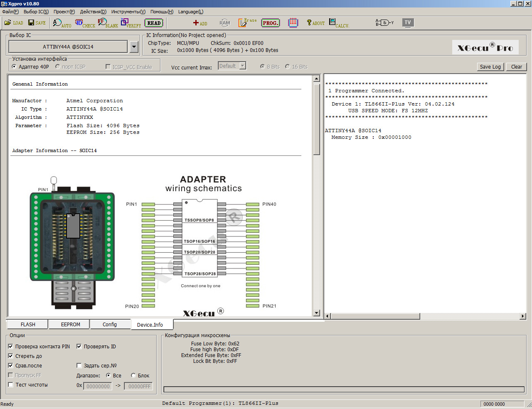The width and height of the screenshot is (532, 409).
Task: Toggle Стереть до checkbox
Action: (x=11, y=356)
